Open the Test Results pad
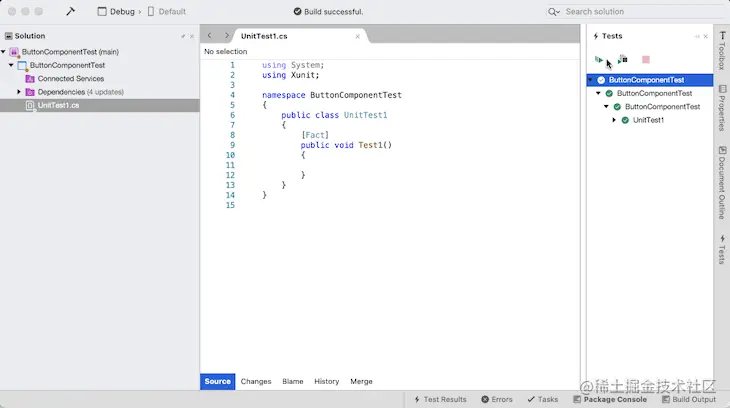The image size is (730, 408). click(x=440, y=400)
